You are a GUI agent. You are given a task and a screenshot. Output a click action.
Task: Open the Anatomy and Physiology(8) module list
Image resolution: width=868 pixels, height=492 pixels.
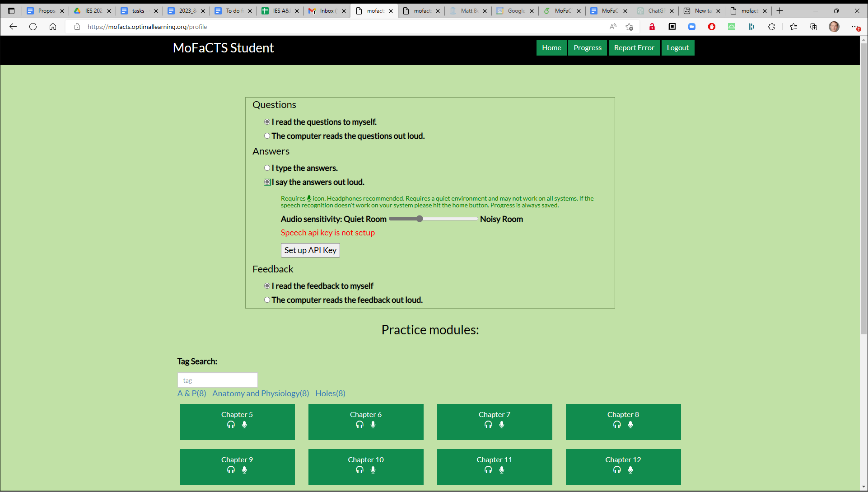(x=260, y=394)
